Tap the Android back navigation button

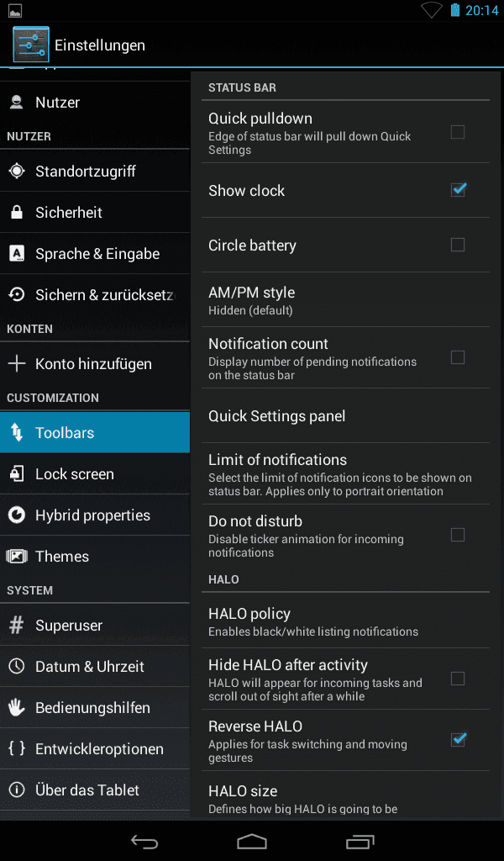point(144,841)
